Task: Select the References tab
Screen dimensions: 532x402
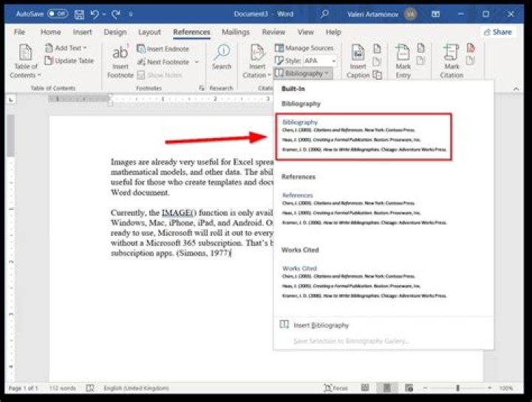Action: coord(191,32)
